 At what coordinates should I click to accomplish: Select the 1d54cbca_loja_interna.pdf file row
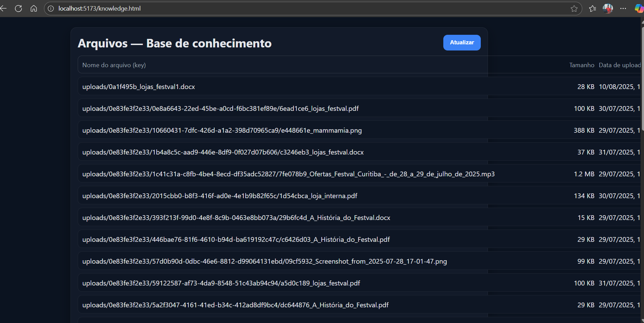pyautogui.click(x=219, y=196)
